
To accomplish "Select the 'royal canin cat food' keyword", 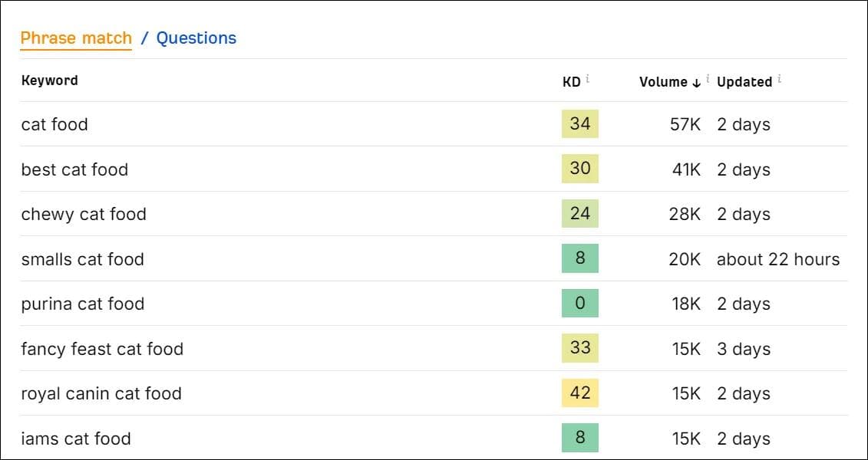I will click(x=101, y=393).
